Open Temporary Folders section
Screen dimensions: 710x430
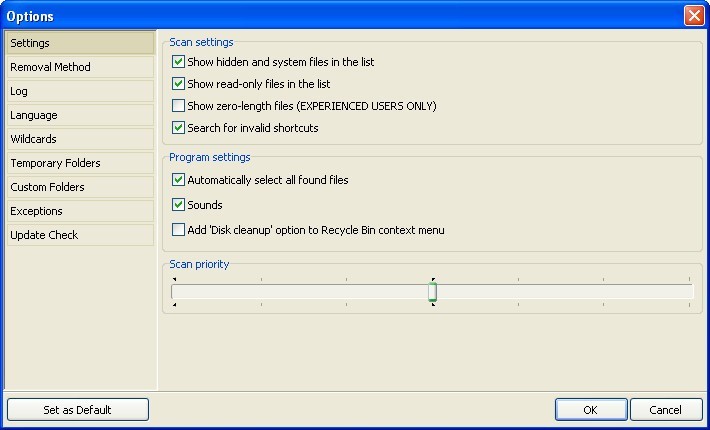[81, 163]
